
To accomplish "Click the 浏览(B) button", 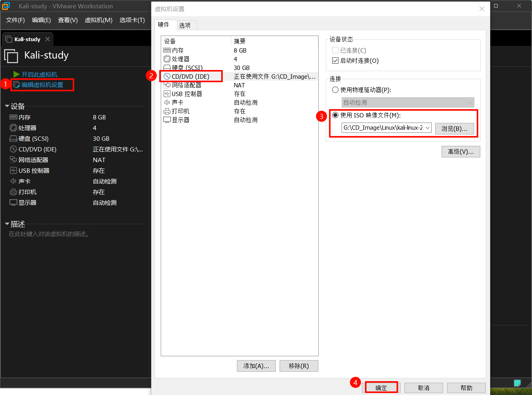I will (x=454, y=129).
